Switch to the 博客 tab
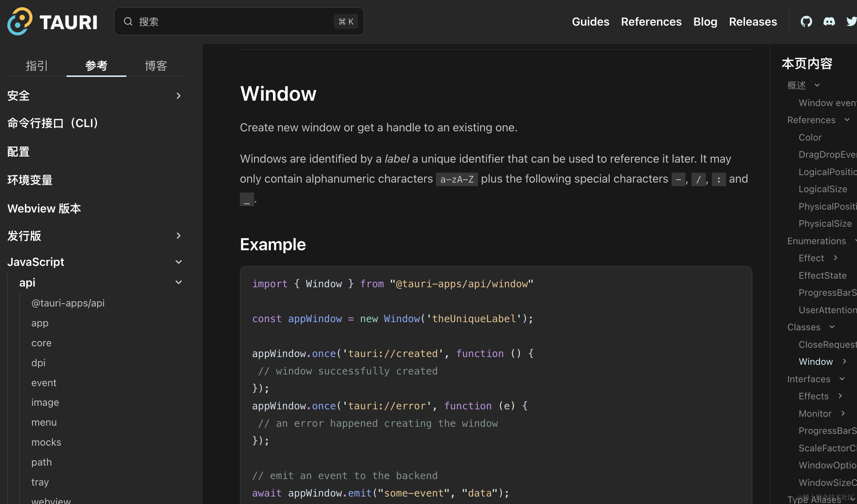The height and width of the screenshot is (504, 857). pyautogui.click(x=156, y=65)
